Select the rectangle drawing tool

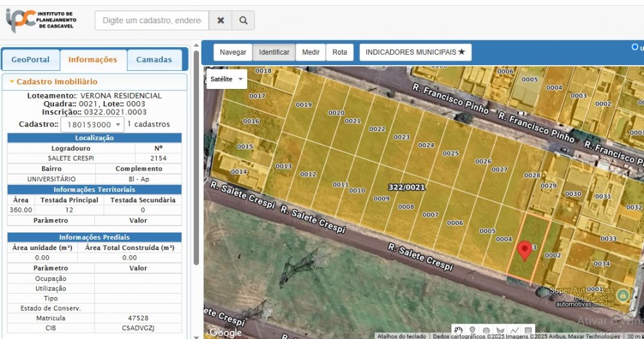528,331
